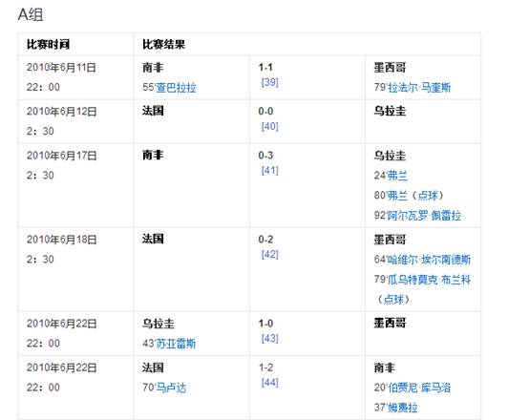
Task: Click 乌拉圭 in the 0-0 match row
Action: click(390, 111)
